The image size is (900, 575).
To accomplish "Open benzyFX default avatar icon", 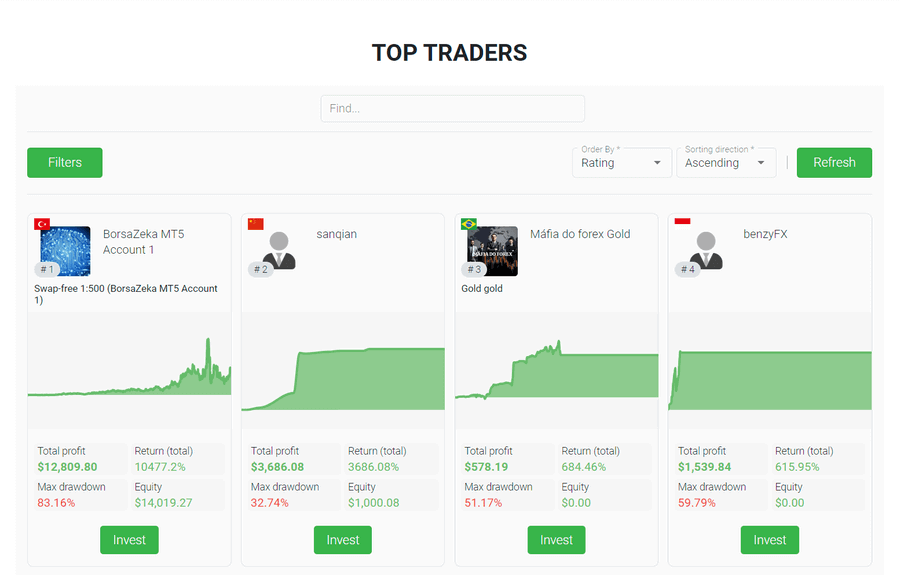I will pos(706,251).
